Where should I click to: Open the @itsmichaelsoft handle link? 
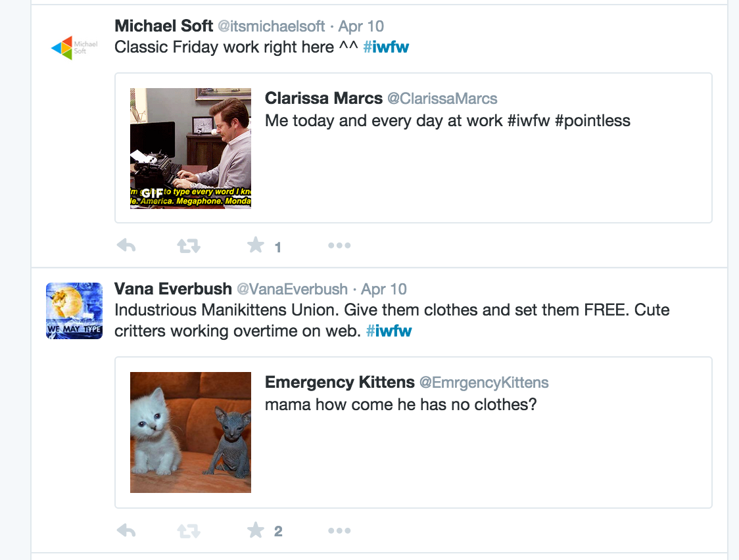pos(272,26)
